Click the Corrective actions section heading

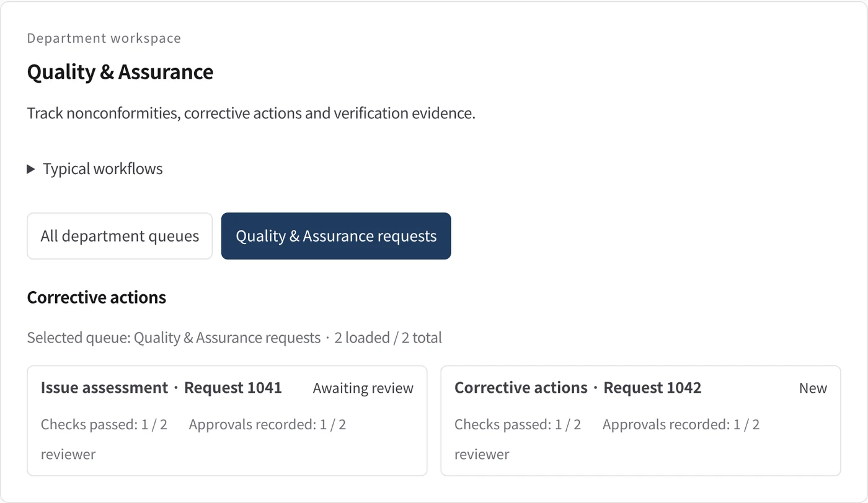tap(97, 297)
